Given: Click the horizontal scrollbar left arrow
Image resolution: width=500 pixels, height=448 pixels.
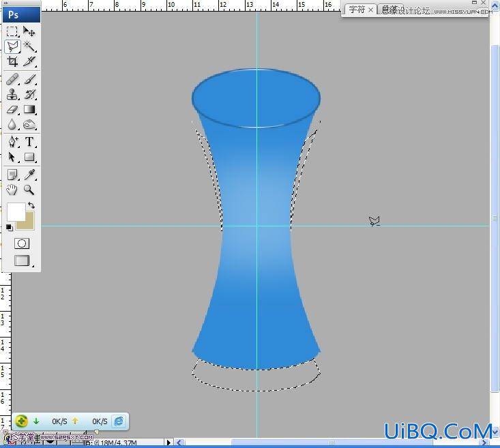Looking at the screenshot, I should [x=179, y=443].
